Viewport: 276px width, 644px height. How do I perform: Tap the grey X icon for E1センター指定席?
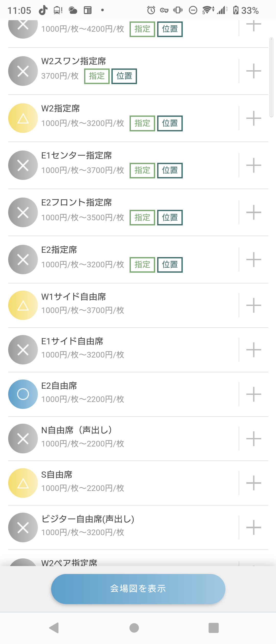[x=23, y=165]
